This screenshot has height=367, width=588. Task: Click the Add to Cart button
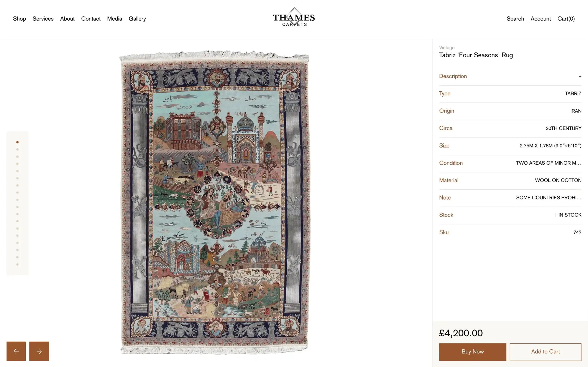pyautogui.click(x=545, y=352)
